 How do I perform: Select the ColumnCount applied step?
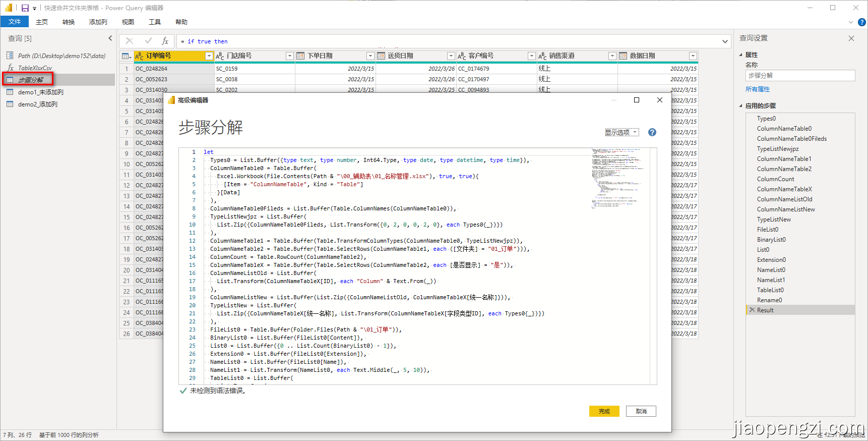[x=800, y=179]
